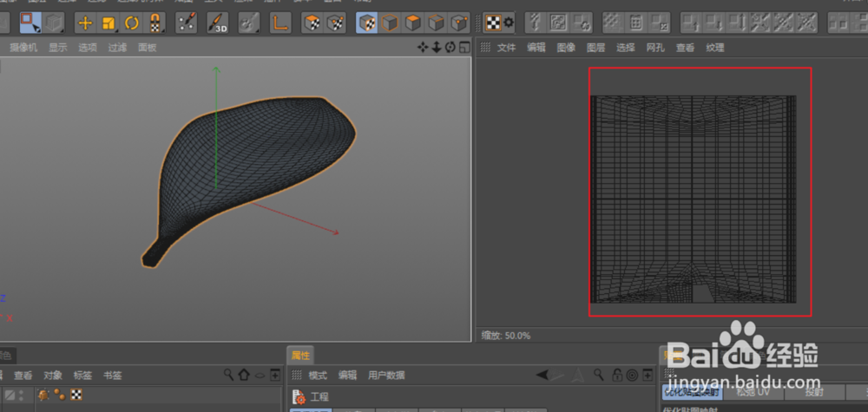The image size is (868, 412).
Task: Click the viewport zoom up-down arrow icon
Action: (437, 48)
